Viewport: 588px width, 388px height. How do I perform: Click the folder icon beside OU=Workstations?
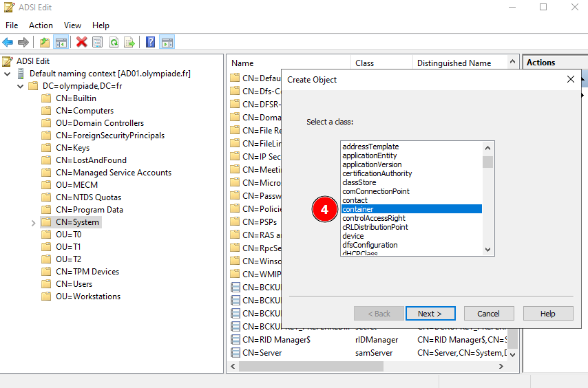[46, 297]
